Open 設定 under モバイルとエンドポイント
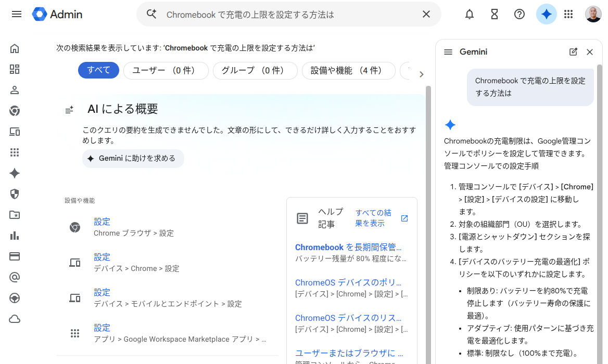This screenshot has height=364, width=608. (x=102, y=292)
